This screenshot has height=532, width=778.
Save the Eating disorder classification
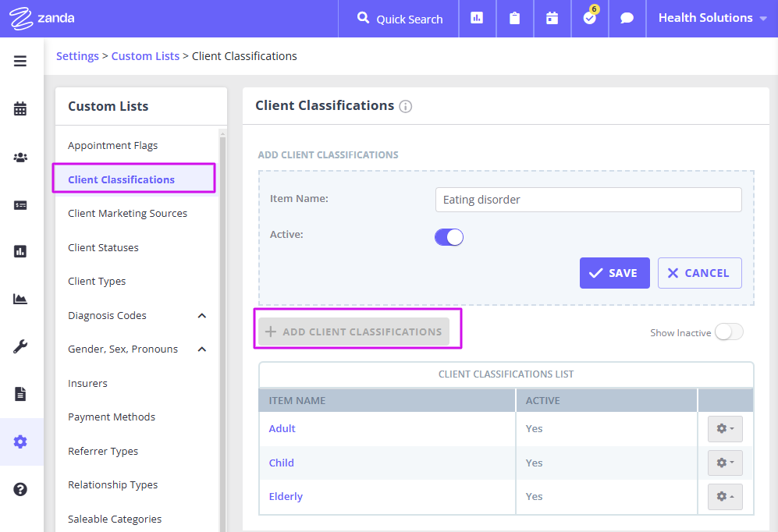[x=614, y=272]
